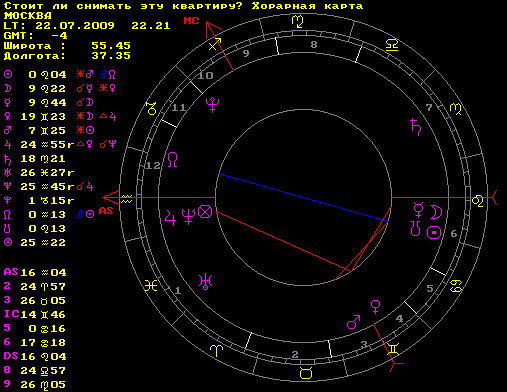Click the Scorpio sign on the outer ring
This screenshot has width=507, height=392.
(x=297, y=21)
